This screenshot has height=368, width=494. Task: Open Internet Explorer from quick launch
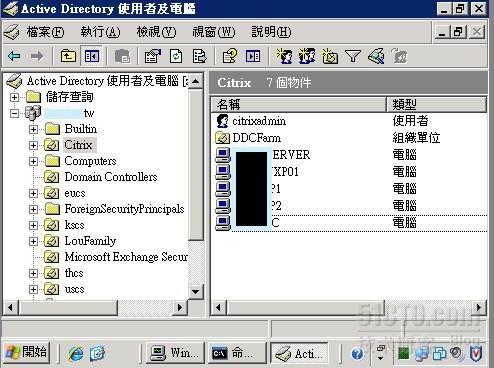(76, 354)
